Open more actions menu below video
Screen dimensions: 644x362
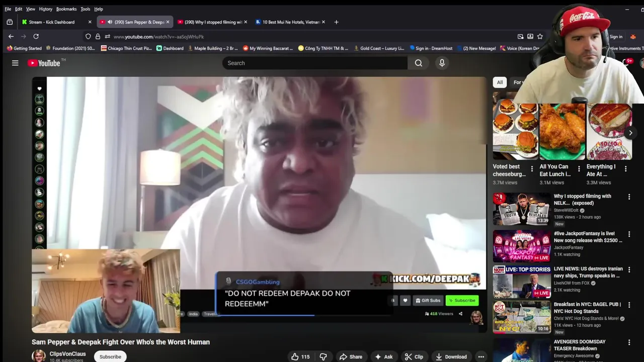tap(481, 356)
